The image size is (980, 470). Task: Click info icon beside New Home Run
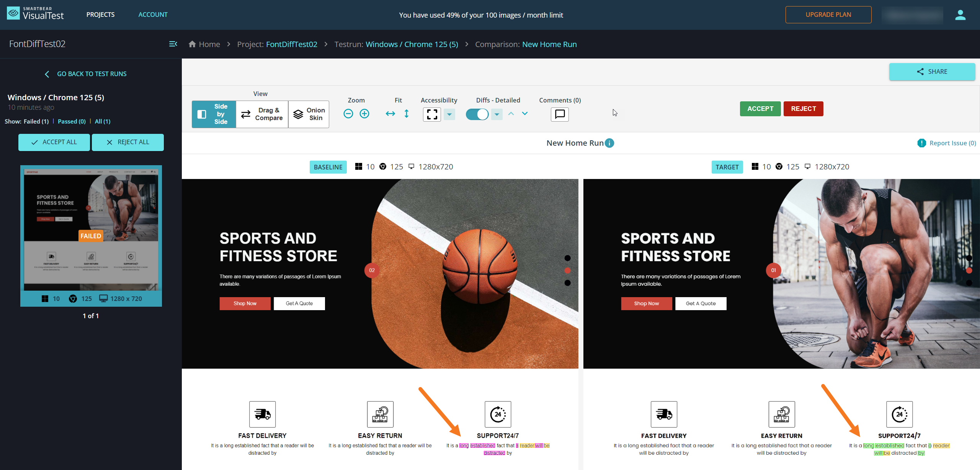609,143
